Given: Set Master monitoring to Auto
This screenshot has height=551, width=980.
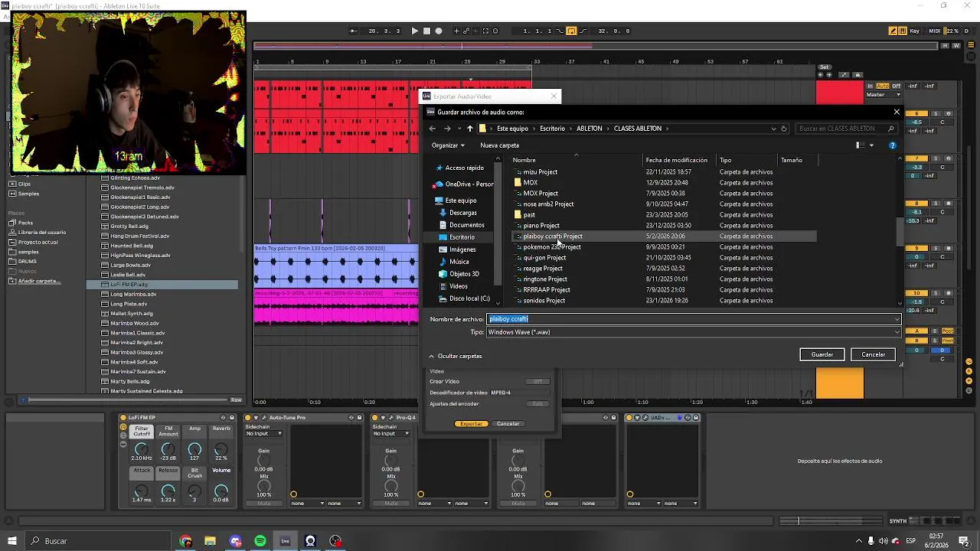Looking at the screenshot, I should click(882, 86).
